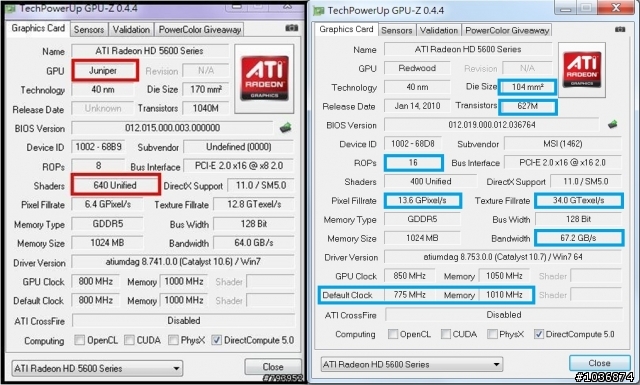
Task: Click MSI (1462) subvendor field
Action: tap(563, 144)
